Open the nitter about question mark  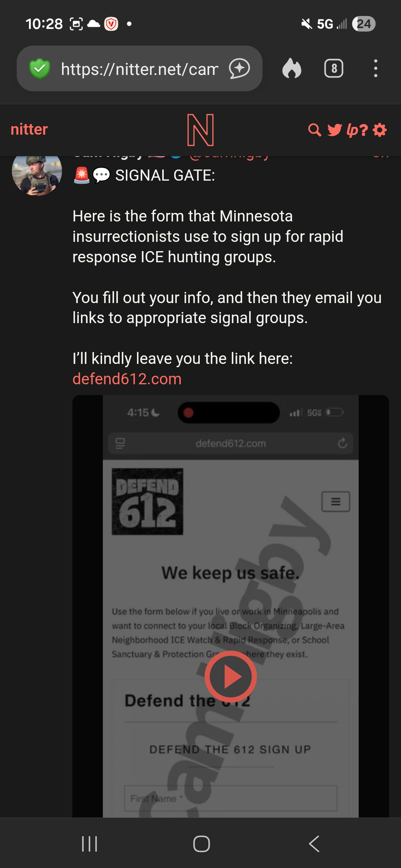tap(363, 130)
